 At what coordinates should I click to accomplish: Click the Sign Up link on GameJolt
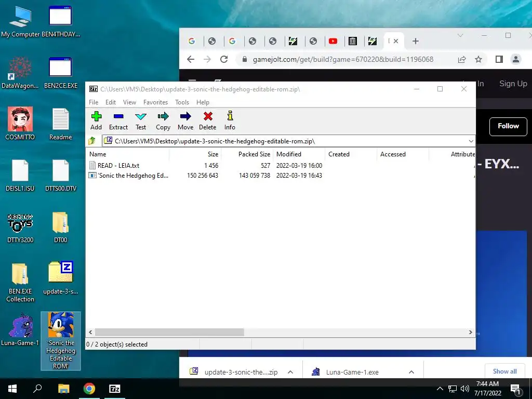(x=513, y=84)
